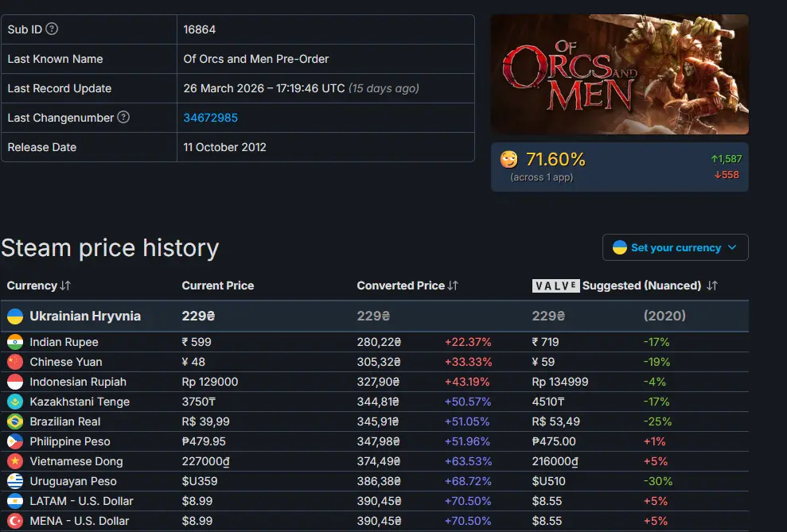Click the Currency sort arrows icon
Image resolution: width=787 pixels, height=532 pixels.
point(65,285)
